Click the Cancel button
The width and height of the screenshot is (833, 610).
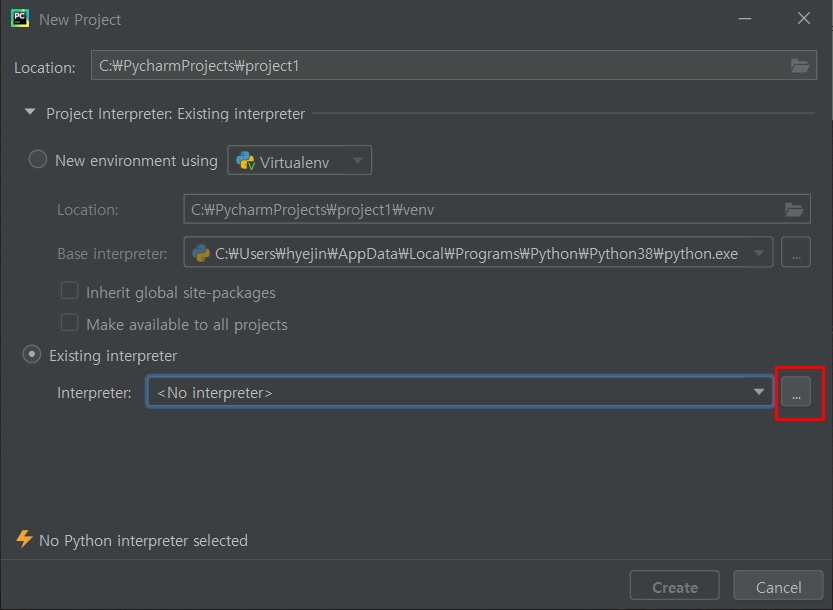coord(778,587)
